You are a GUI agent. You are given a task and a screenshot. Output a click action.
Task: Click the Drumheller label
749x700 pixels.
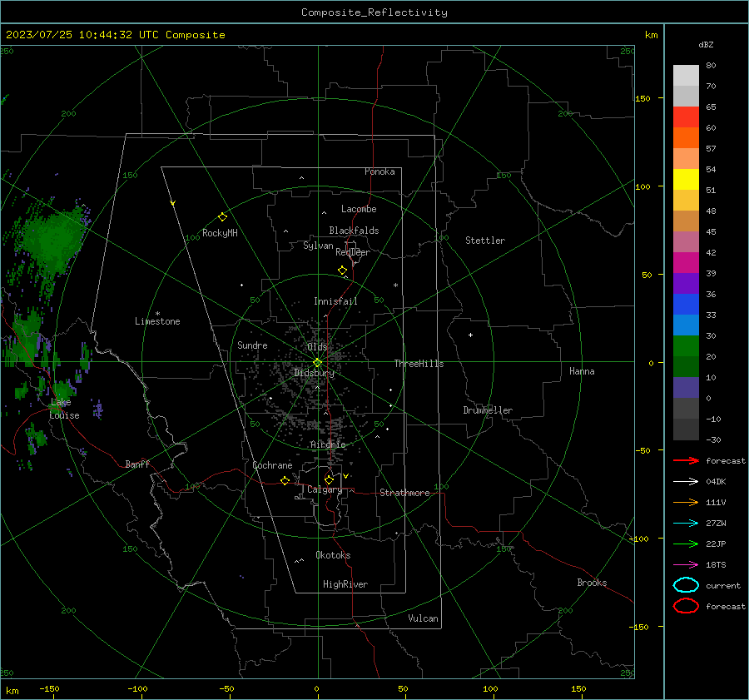pyautogui.click(x=488, y=410)
